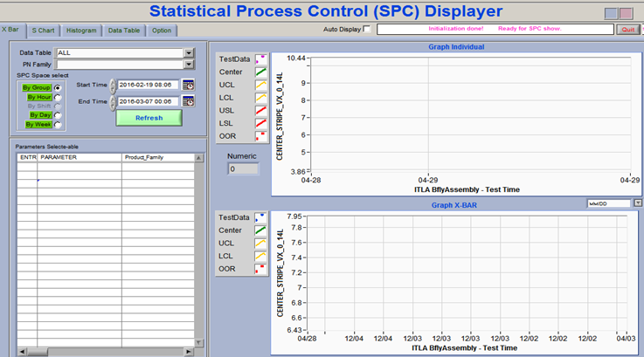Select the By Group radio button

click(x=58, y=88)
